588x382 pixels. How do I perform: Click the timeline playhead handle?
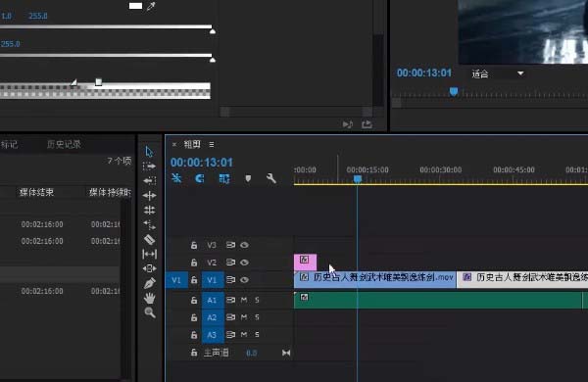tap(358, 179)
